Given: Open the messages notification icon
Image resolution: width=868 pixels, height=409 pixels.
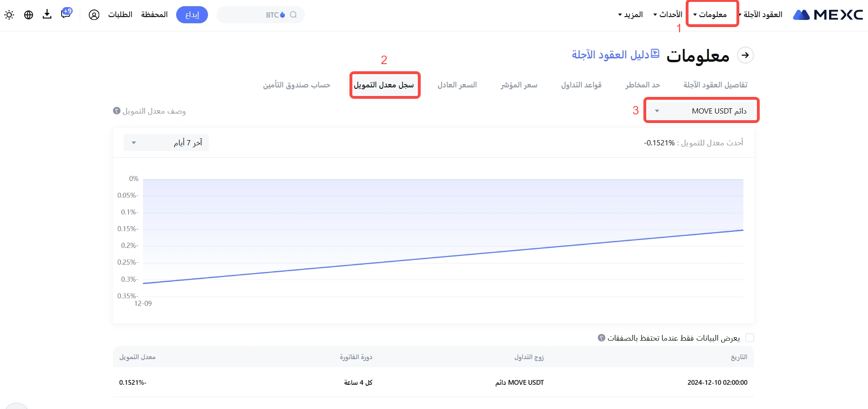Looking at the screenshot, I should (66, 14).
